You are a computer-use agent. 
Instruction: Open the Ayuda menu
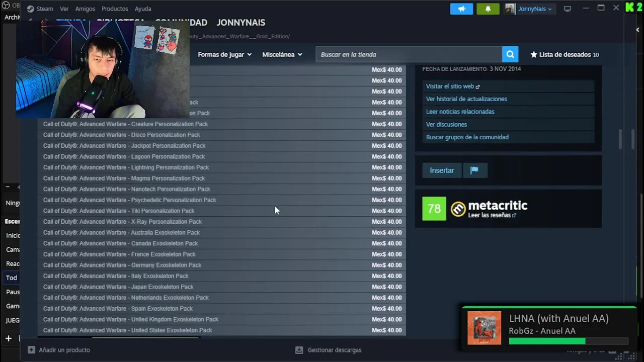143,9
